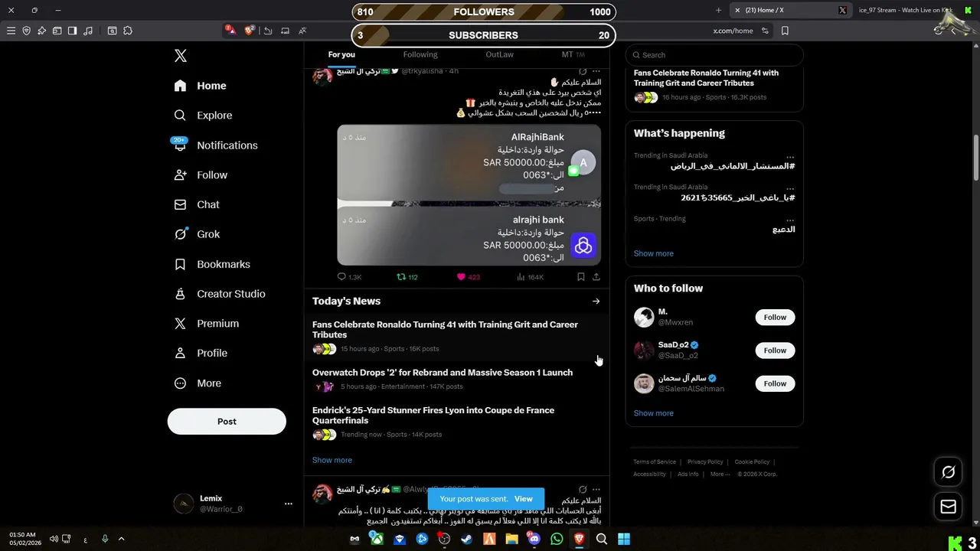Click the site settings icon beside x.com/home

click(x=765, y=31)
